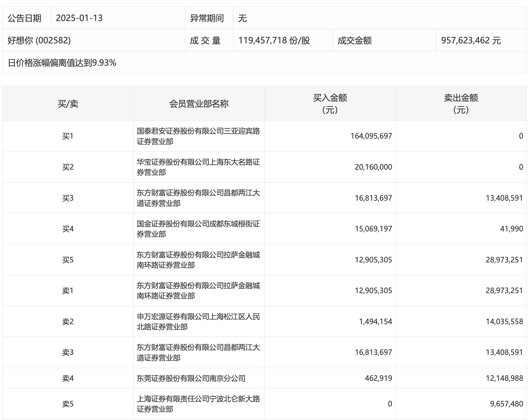Select 国金证券成都东城根街证券营业部 name
The height and width of the screenshot is (420, 532).
click(x=198, y=229)
